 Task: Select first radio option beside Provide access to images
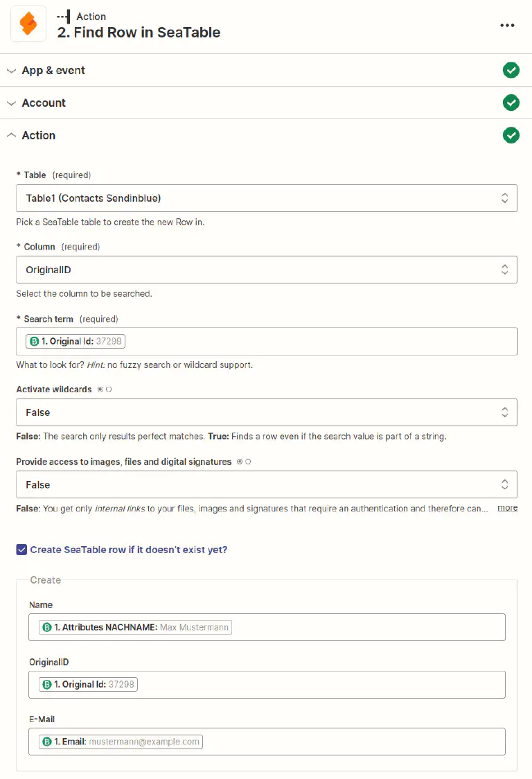coord(240,462)
